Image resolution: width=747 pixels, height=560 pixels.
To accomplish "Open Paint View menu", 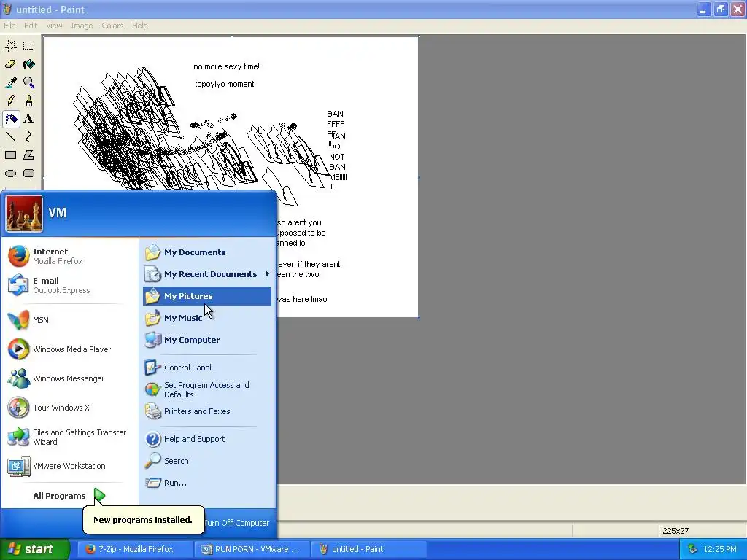I will pos(54,26).
